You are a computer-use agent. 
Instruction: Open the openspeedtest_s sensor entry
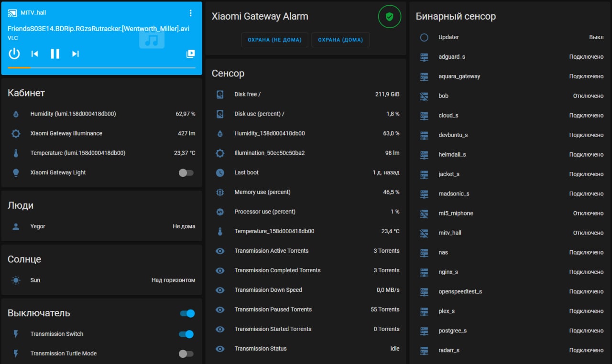(510, 292)
